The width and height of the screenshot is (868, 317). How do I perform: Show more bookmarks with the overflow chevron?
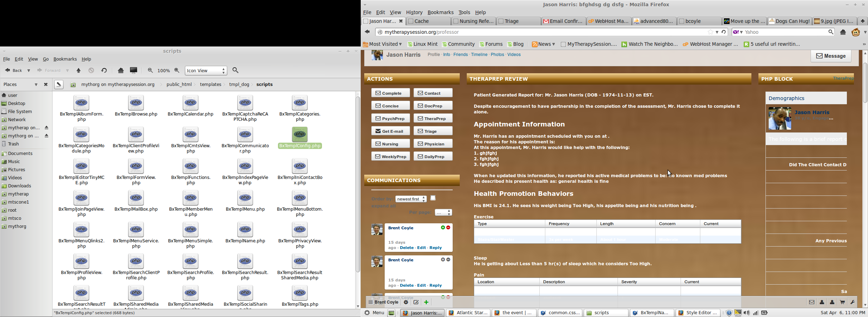(x=864, y=44)
